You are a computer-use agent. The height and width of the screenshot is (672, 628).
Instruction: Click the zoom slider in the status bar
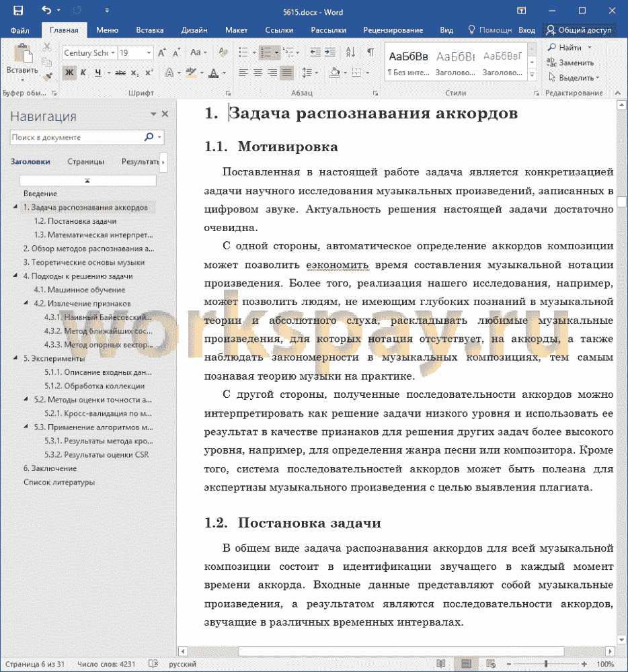(546, 664)
